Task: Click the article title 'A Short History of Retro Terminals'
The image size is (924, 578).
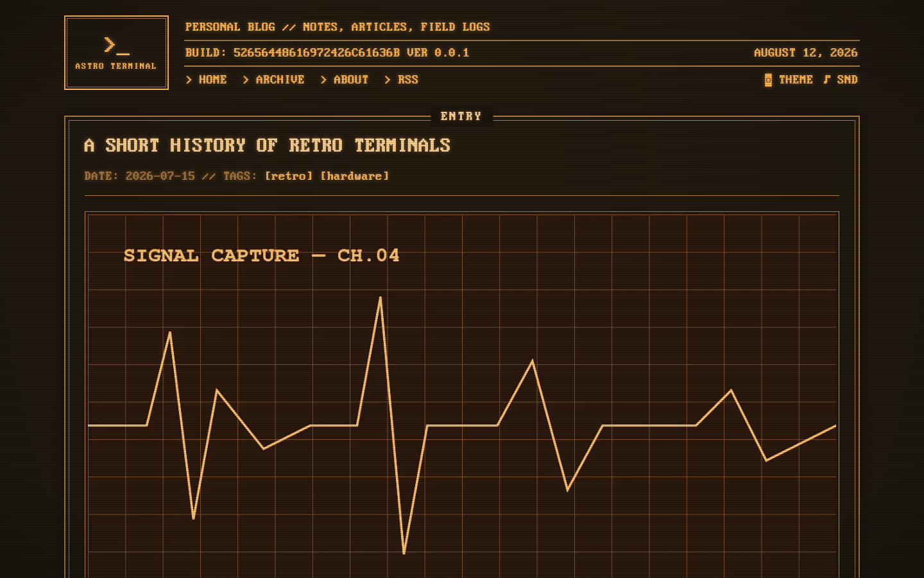Action: 267,145
